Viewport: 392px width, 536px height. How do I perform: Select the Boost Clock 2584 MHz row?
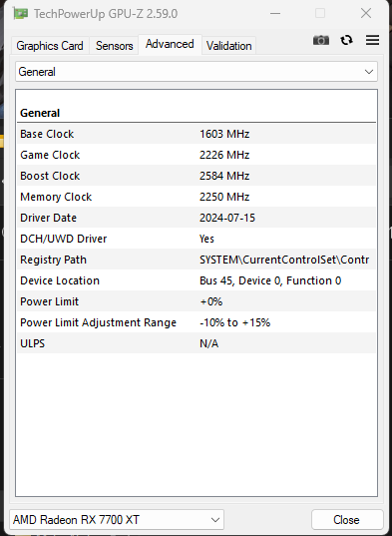[196, 176]
